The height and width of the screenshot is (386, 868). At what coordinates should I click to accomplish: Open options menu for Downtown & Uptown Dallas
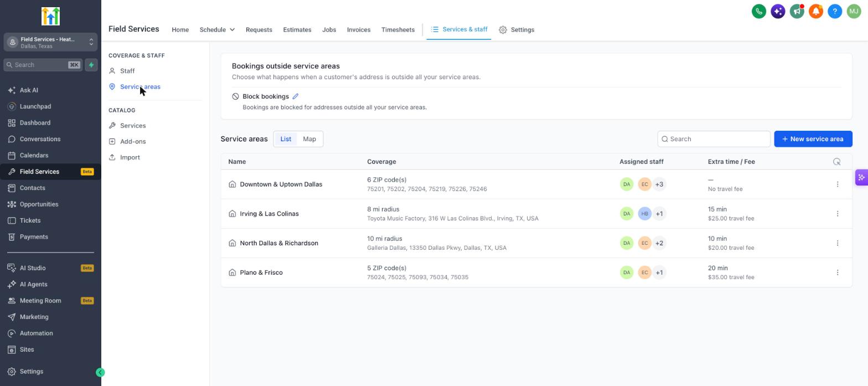point(838,184)
